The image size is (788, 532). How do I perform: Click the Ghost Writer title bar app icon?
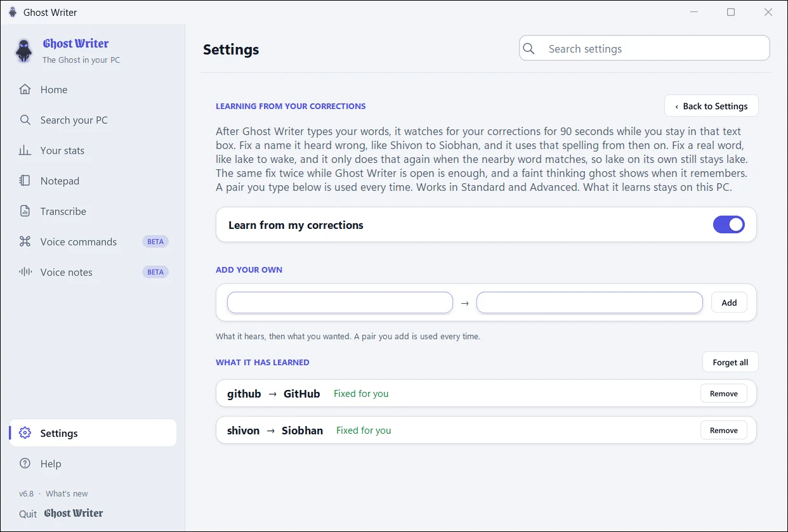point(13,12)
